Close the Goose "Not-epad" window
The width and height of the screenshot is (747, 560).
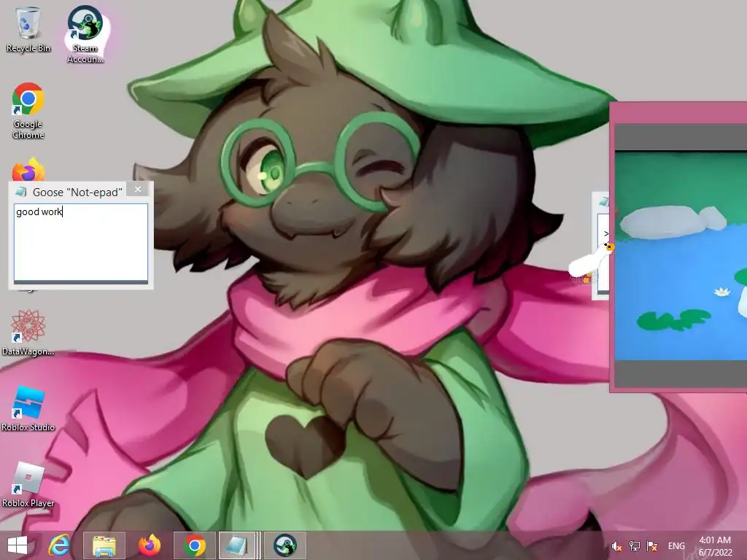[138, 190]
